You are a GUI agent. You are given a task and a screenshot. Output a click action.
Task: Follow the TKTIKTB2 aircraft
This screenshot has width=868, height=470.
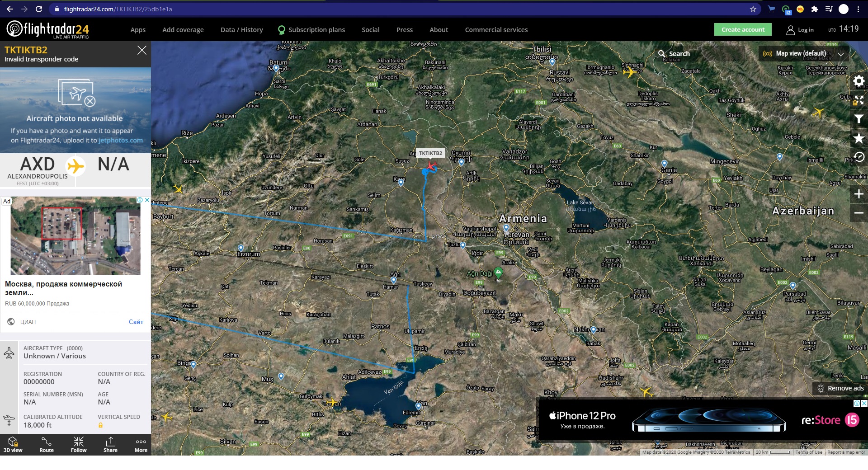(x=78, y=444)
